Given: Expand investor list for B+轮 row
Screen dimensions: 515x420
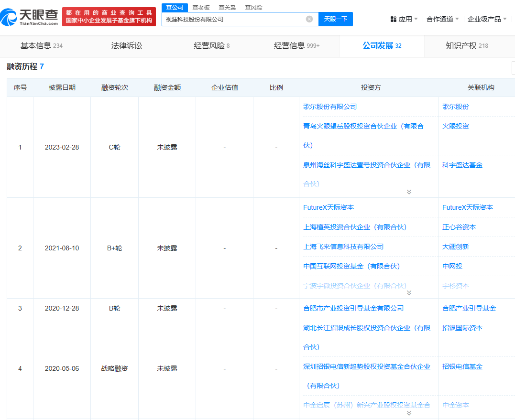Looking at the screenshot, I should point(409,292).
